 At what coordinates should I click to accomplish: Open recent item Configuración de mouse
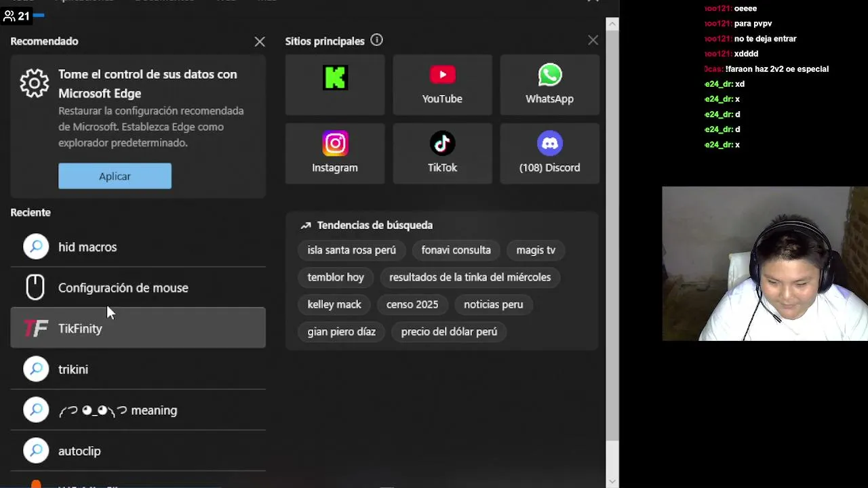tap(138, 287)
